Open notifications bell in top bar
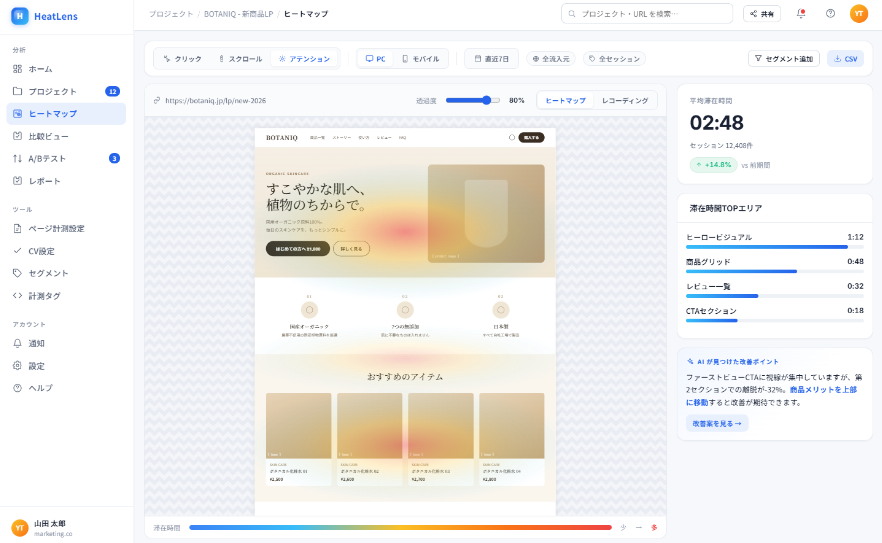Viewport: 882px width, 543px height. click(x=801, y=14)
